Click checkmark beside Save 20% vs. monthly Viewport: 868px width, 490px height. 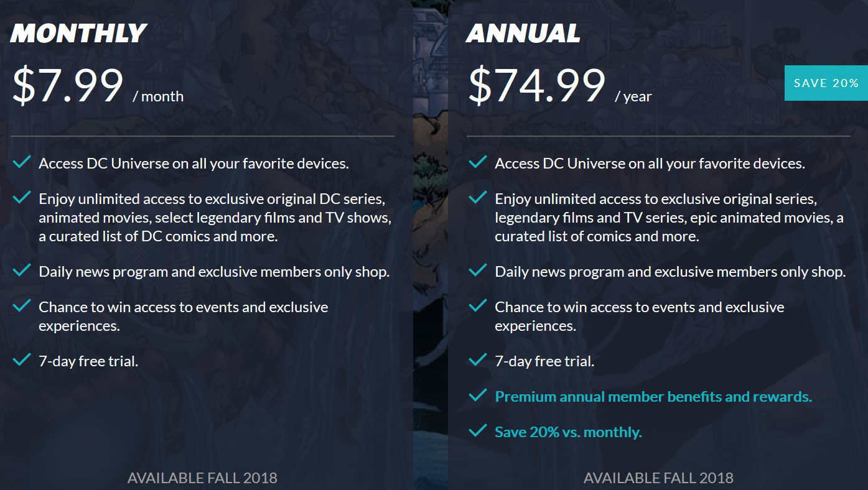tap(478, 430)
